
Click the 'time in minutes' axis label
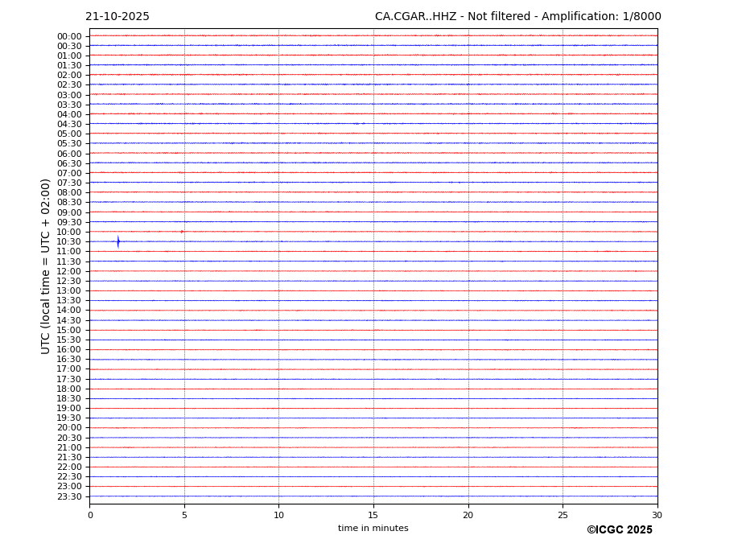[x=373, y=529]
